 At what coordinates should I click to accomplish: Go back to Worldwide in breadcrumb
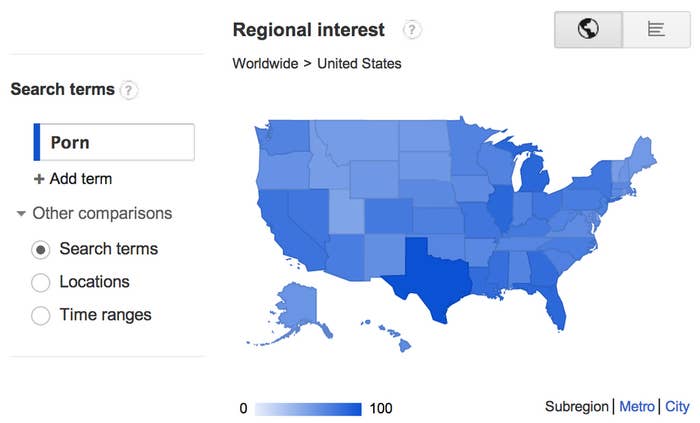click(x=265, y=63)
